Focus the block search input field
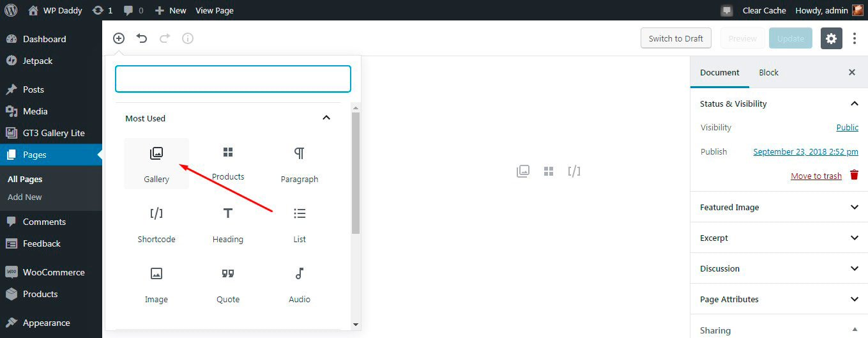 [233, 79]
